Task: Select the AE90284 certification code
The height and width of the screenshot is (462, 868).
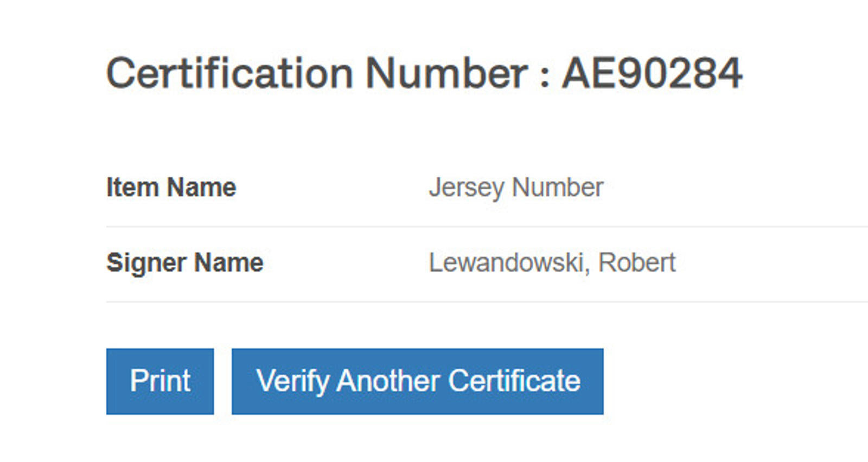Action: coord(652,73)
